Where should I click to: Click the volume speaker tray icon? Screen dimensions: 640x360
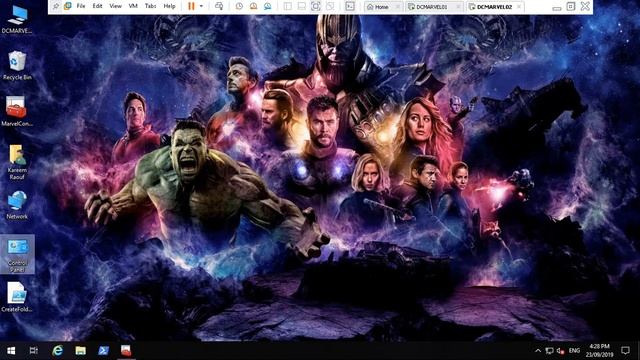(560, 351)
